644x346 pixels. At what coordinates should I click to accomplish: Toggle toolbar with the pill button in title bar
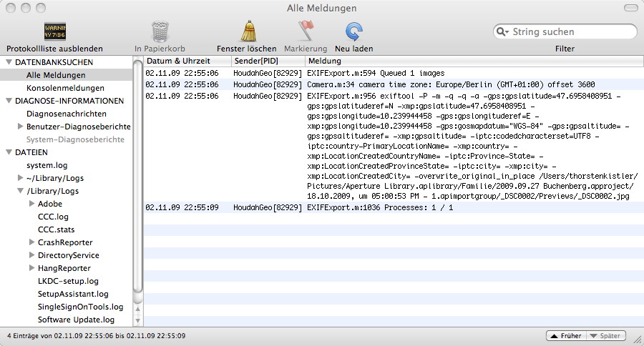630,8
